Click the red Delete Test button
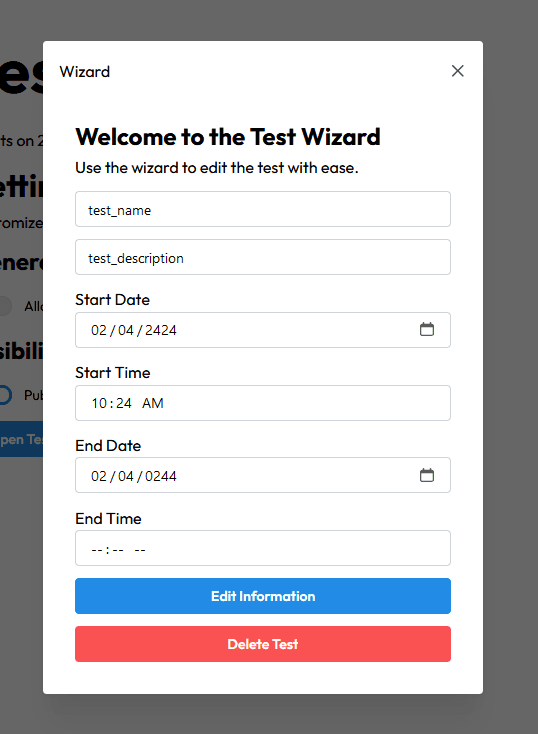 click(263, 644)
